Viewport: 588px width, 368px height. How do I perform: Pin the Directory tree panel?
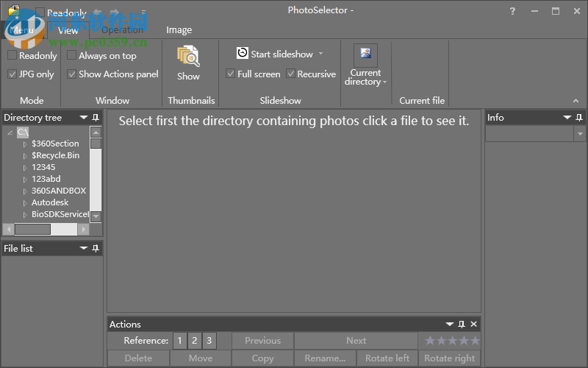pos(96,118)
